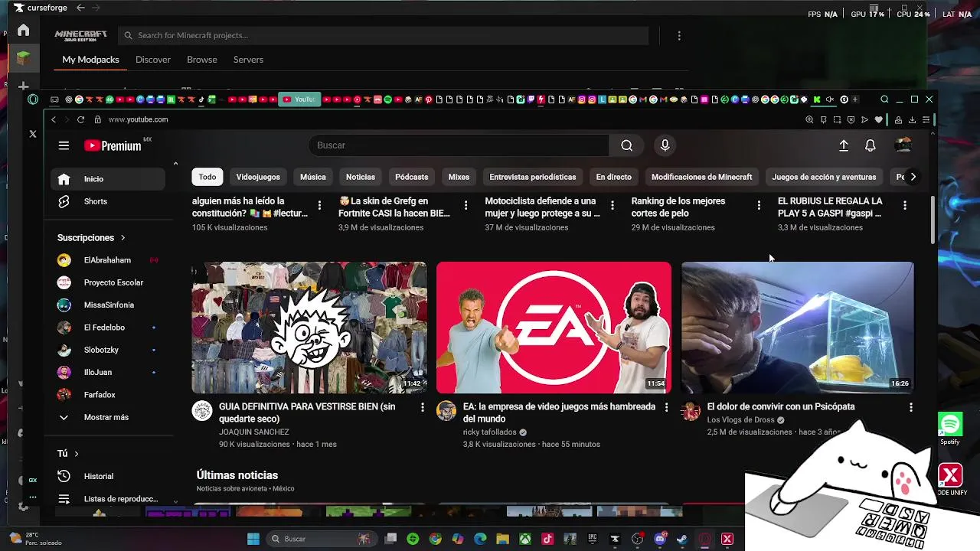
Task: Open options for the EA video
Action: (666, 407)
